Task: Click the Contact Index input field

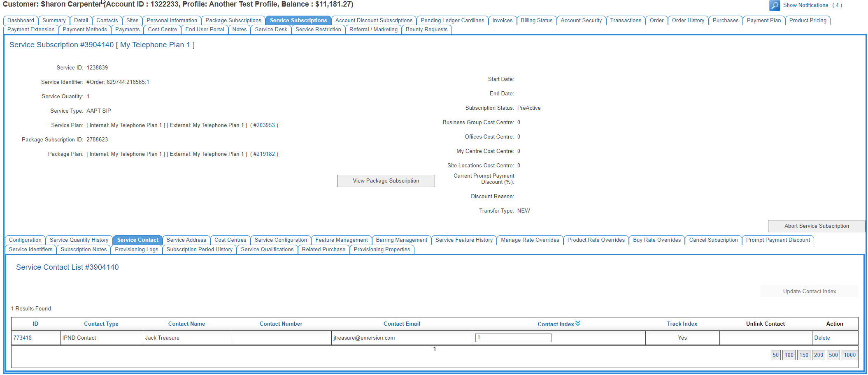Action: (x=513, y=338)
